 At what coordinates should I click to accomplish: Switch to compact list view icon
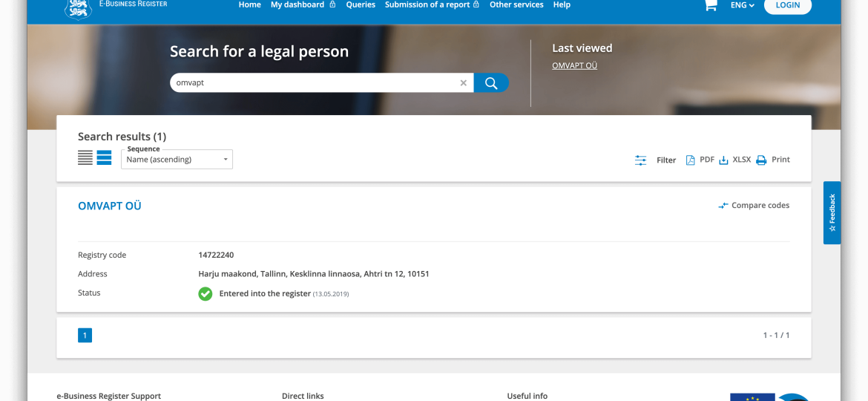point(85,158)
